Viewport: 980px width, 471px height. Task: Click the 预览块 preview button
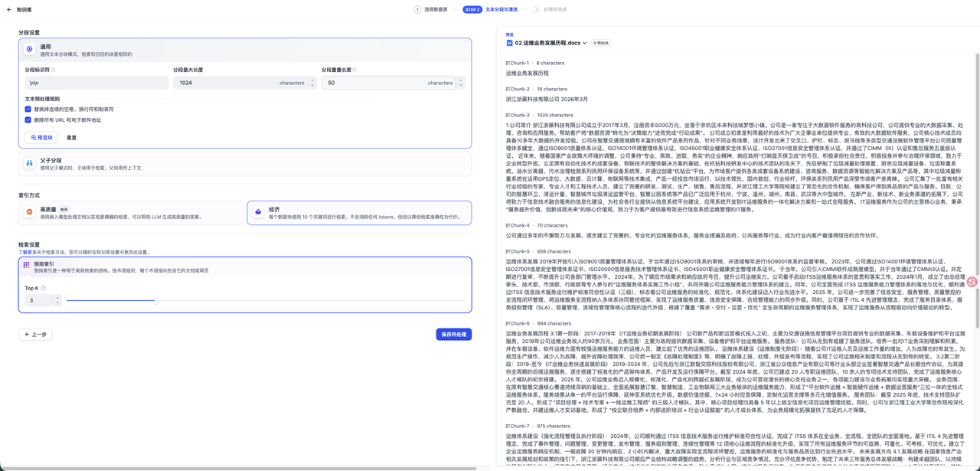41,138
